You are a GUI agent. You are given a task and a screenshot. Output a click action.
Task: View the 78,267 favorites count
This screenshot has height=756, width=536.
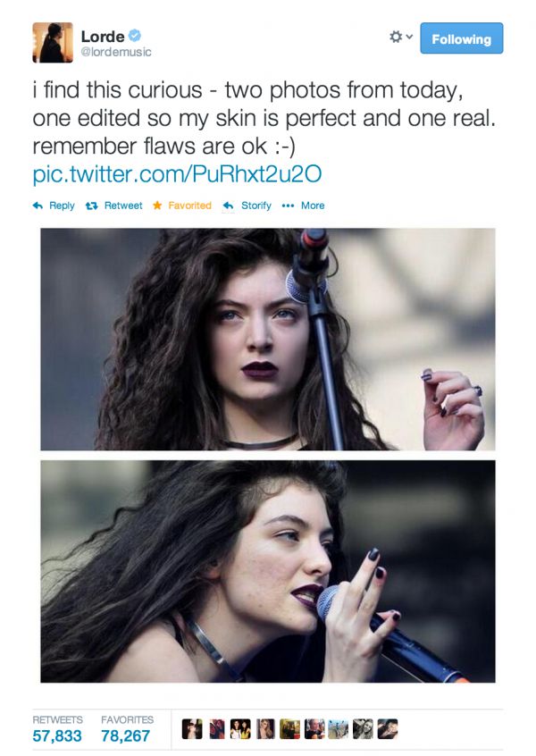[125, 735]
